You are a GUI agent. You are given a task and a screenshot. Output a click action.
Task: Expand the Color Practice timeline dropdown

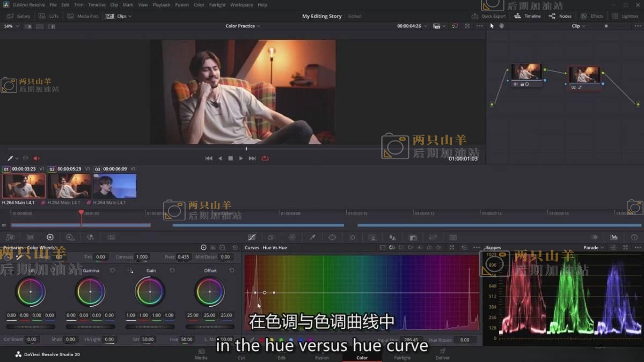pyautogui.click(x=243, y=26)
